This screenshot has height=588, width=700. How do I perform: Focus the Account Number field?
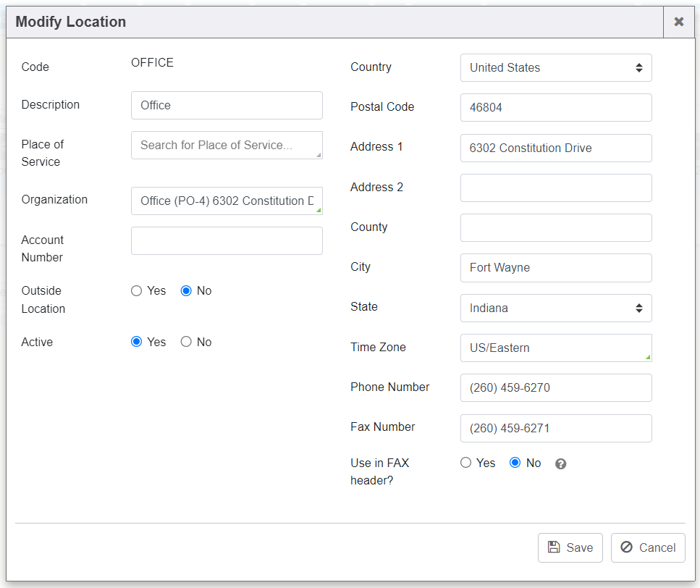click(x=226, y=240)
